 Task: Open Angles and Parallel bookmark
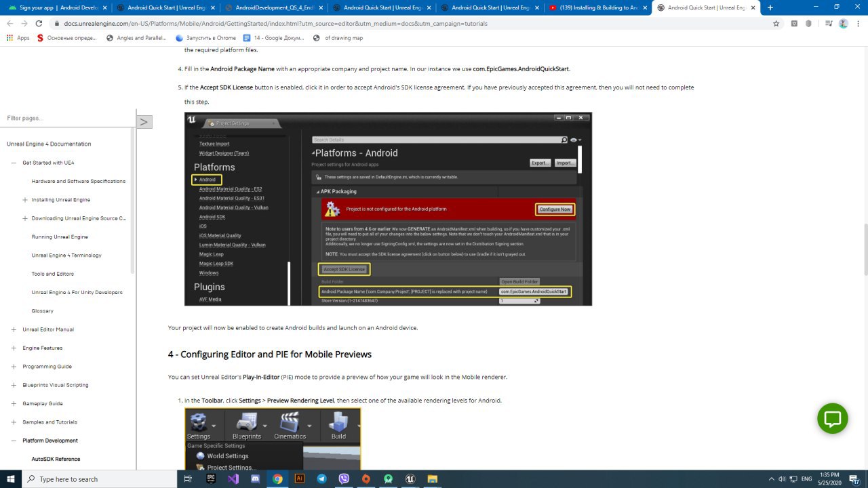click(136, 38)
